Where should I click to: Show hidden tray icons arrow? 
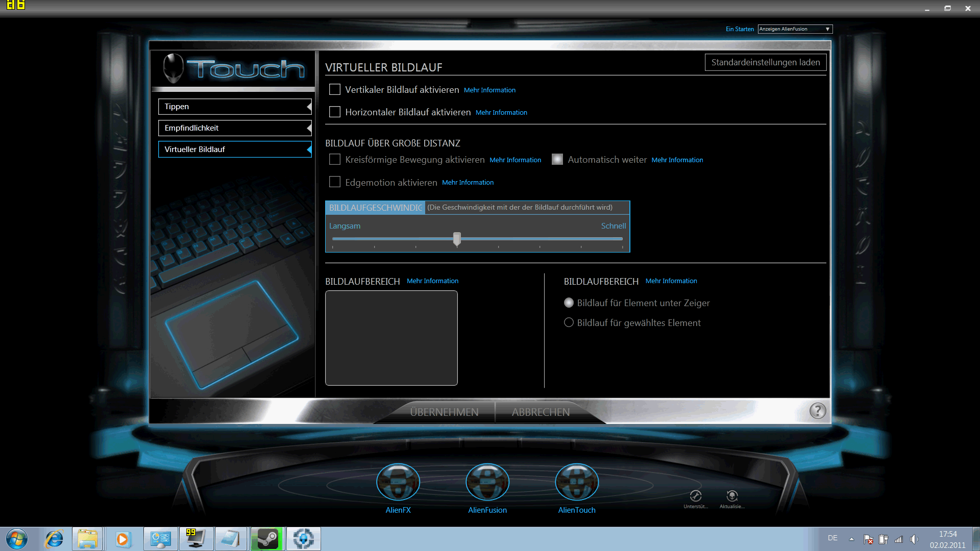point(851,539)
